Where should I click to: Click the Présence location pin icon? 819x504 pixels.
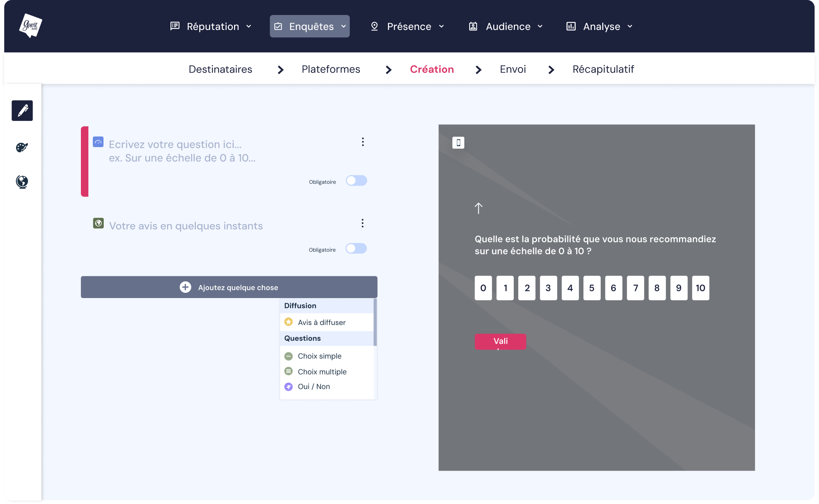[x=374, y=26]
